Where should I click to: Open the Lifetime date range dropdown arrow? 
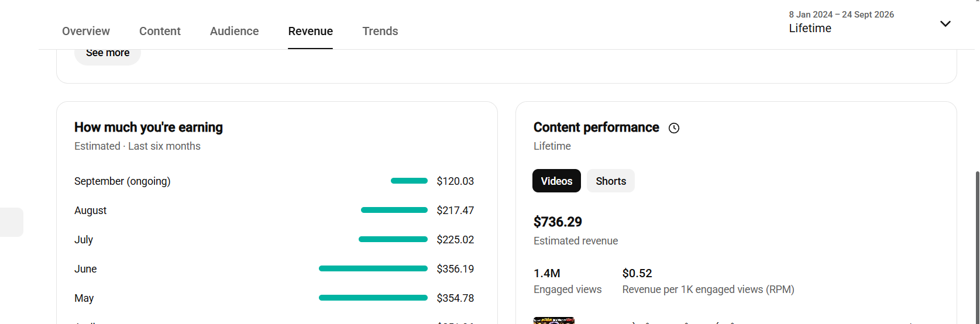tap(945, 24)
